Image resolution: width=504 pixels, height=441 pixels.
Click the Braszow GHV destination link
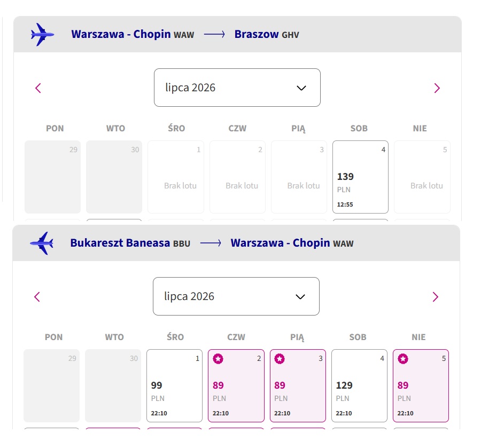point(267,34)
